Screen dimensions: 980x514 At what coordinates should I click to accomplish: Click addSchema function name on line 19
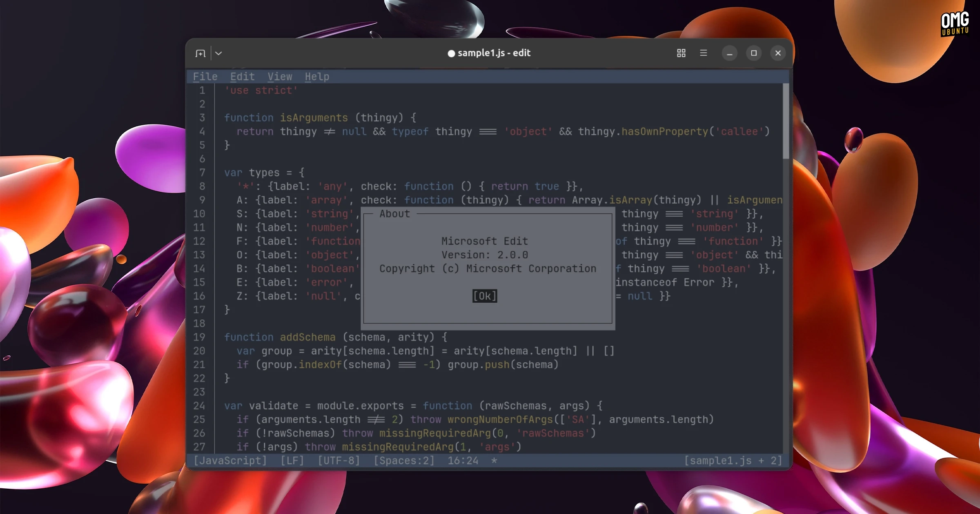tap(307, 337)
